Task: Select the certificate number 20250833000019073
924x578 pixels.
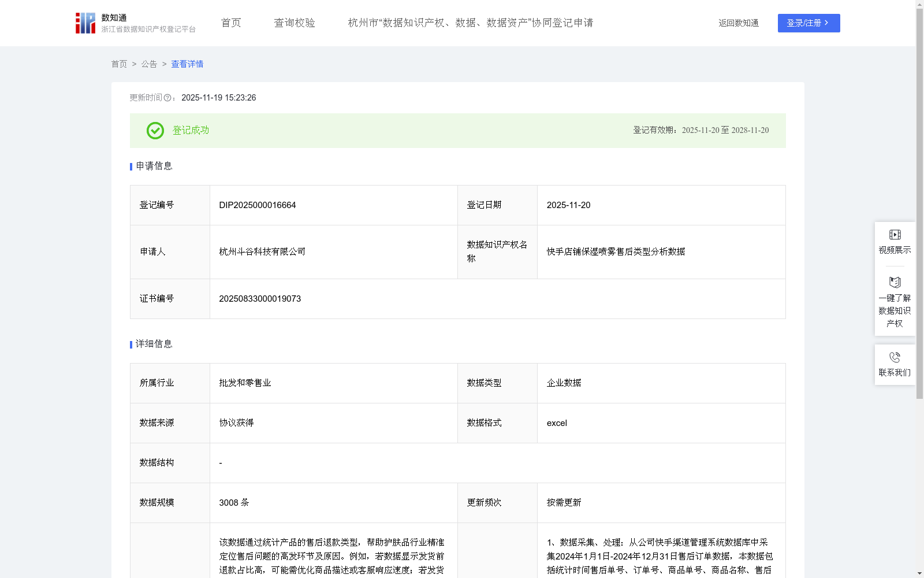Action: (259, 299)
